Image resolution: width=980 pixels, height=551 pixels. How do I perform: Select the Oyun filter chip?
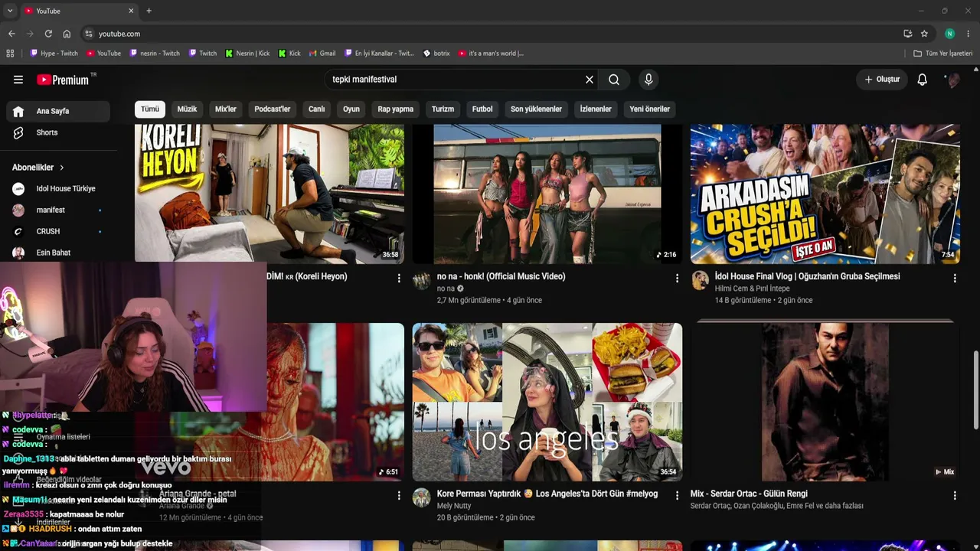point(351,109)
